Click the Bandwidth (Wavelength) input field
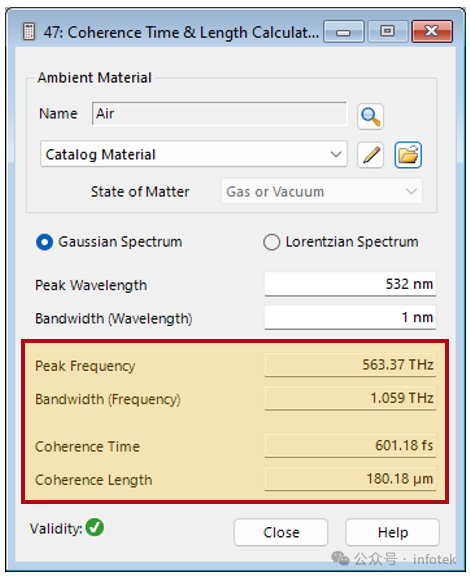 point(350,317)
